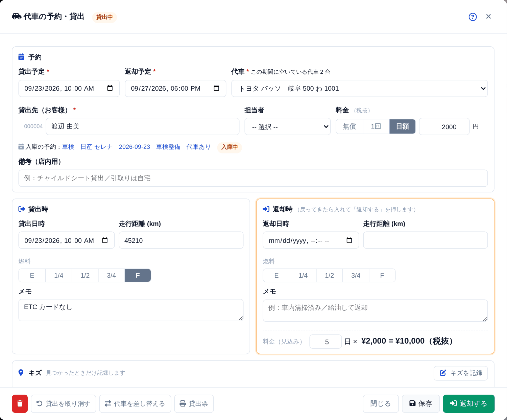Screen dimensions: 507x420
Task: Set fee type to 無償
Action: tap(349, 126)
